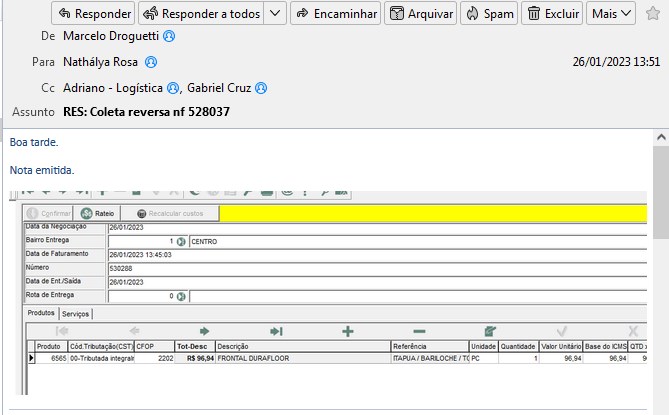Screen dimensions: 669x415
Task: Open the Mais dropdown menu
Action: (x=612, y=14)
